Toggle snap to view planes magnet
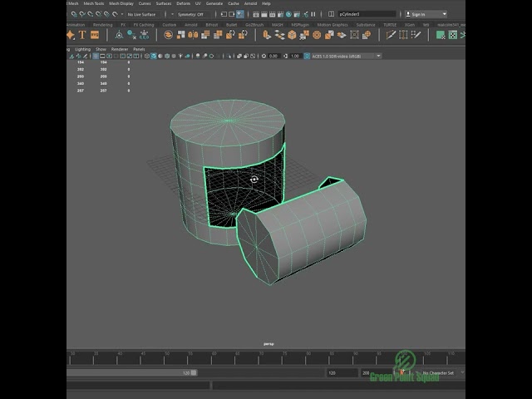 [106, 14]
